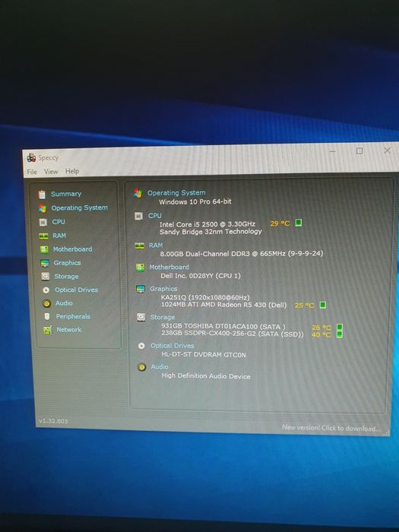
Task: Click the Windows flag icon in summary panel
Action: click(138, 193)
